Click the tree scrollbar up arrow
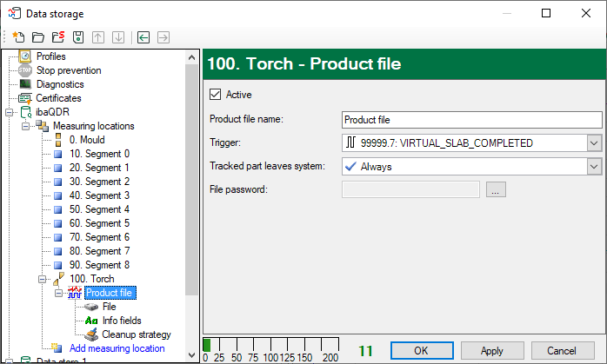This screenshot has height=364, width=607. pyautogui.click(x=191, y=57)
